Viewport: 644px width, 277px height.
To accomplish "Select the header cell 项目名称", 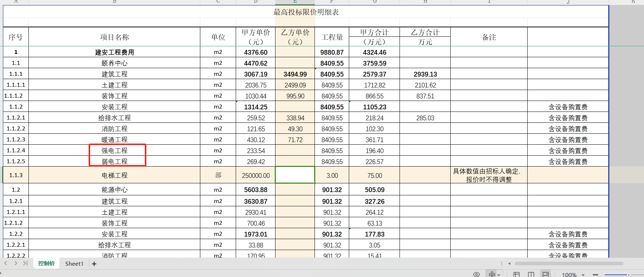I will 114,37.
